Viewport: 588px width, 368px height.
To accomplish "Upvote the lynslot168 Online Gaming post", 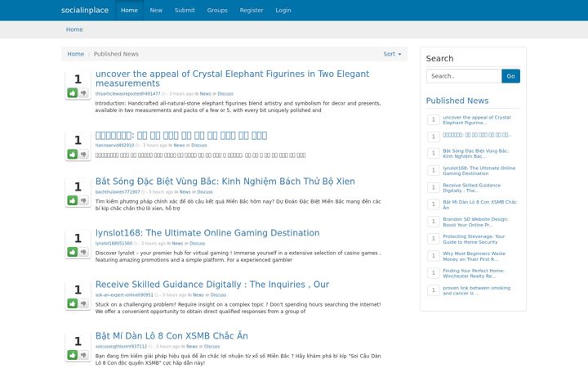I will [73, 252].
